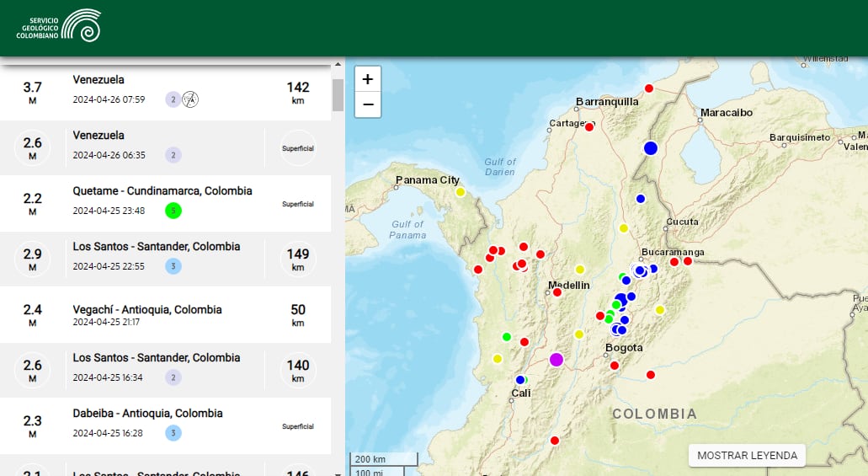
Task: Select the red marker southeast of Bogota
Action: 651,375
